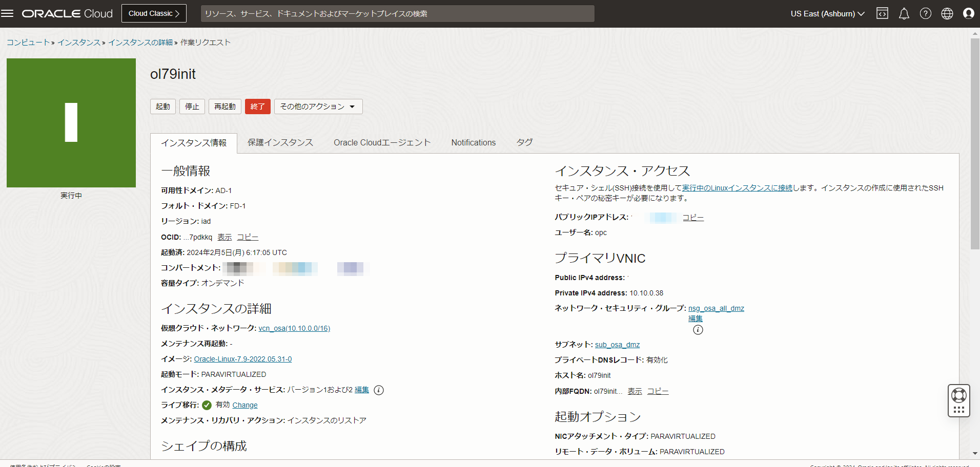
Task: Click the green live migration check icon
Action: coord(207,405)
